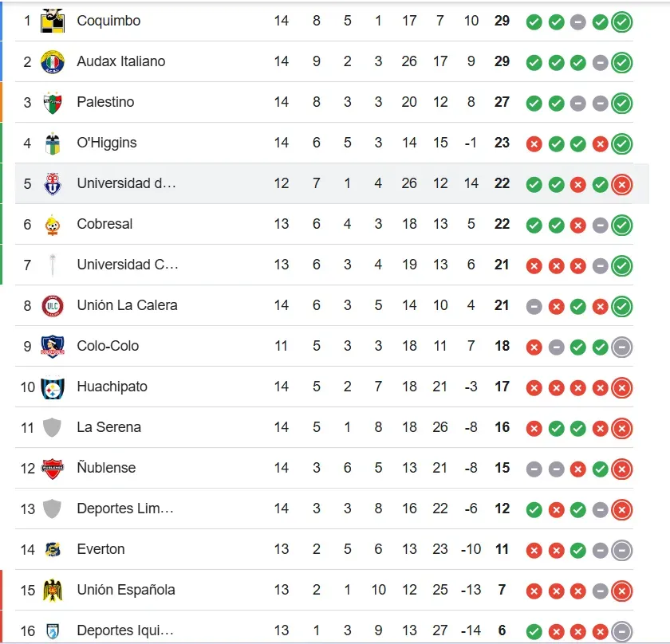Open the Cobresal team logo
Screen dimensions: 670x644
[x=52, y=224]
